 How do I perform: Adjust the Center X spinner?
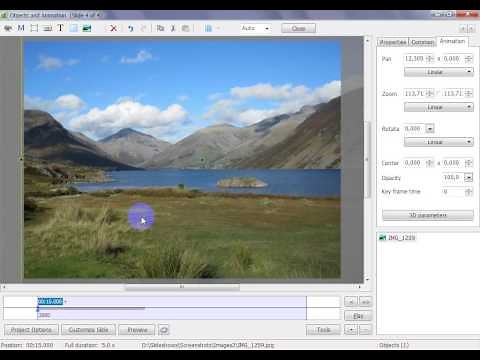tap(430, 163)
